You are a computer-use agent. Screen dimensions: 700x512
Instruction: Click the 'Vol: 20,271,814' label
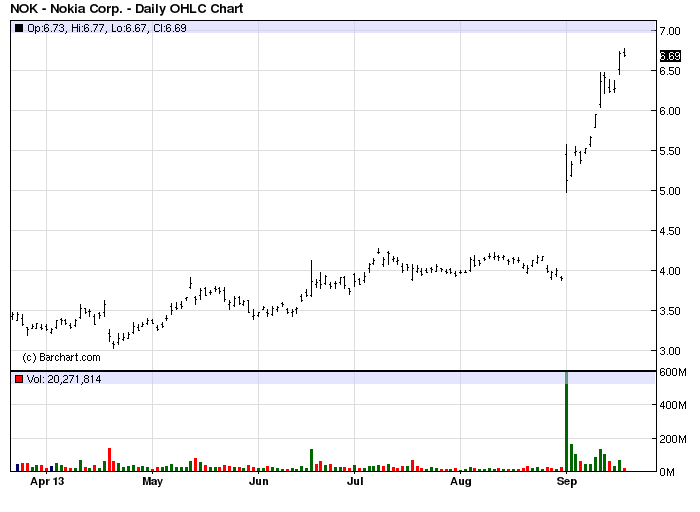click(64, 379)
